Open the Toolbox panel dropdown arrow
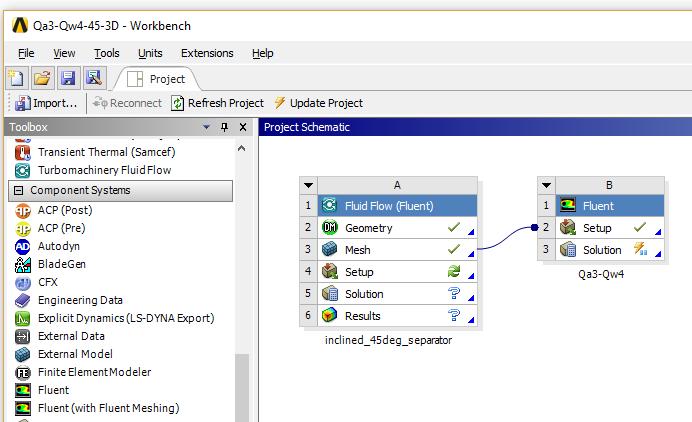The width and height of the screenshot is (692, 422). [x=206, y=127]
